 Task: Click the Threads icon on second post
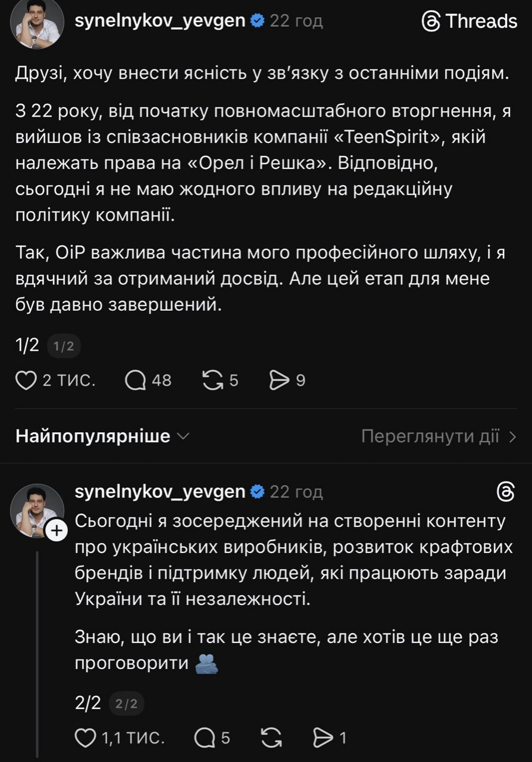click(x=505, y=492)
